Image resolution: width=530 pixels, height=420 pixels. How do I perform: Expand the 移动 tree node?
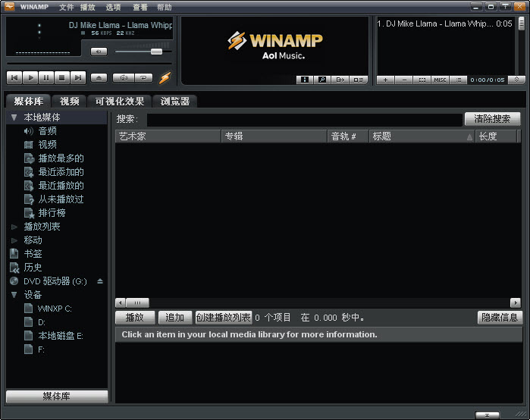tap(14, 240)
